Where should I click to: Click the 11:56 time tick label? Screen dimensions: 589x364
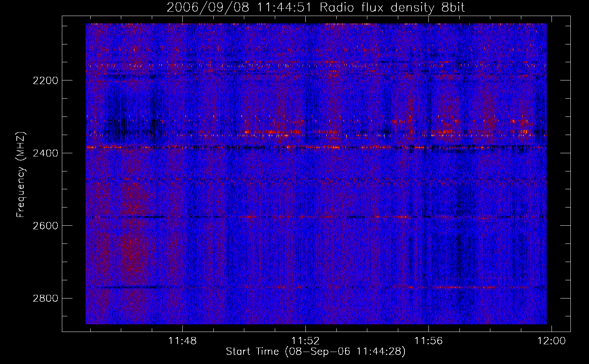coord(428,341)
